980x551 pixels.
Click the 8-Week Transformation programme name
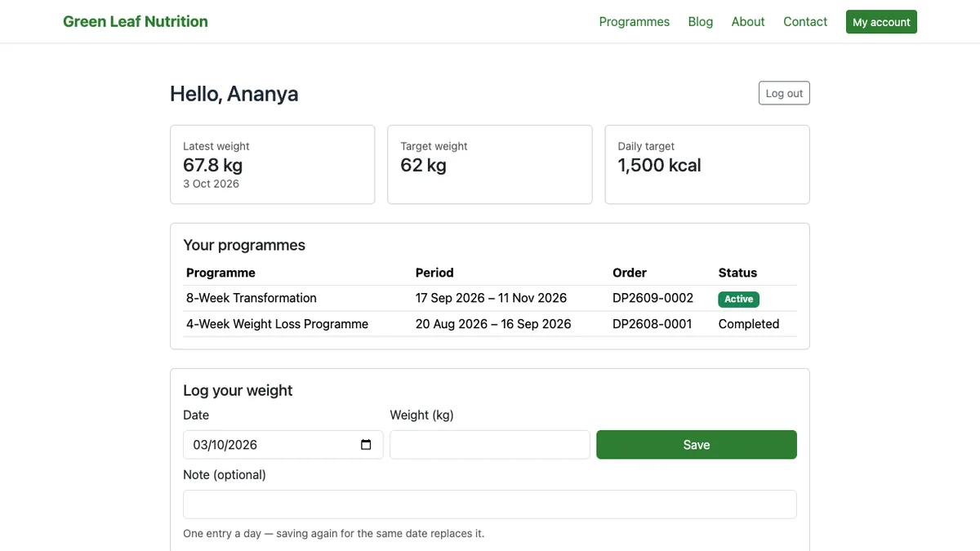click(252, 298)
